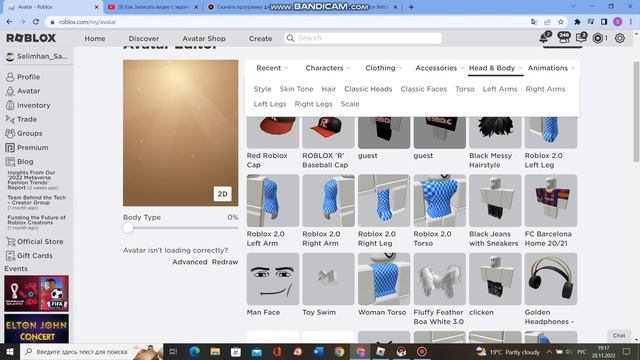Expand the Animations dropdown

point(551,68)
